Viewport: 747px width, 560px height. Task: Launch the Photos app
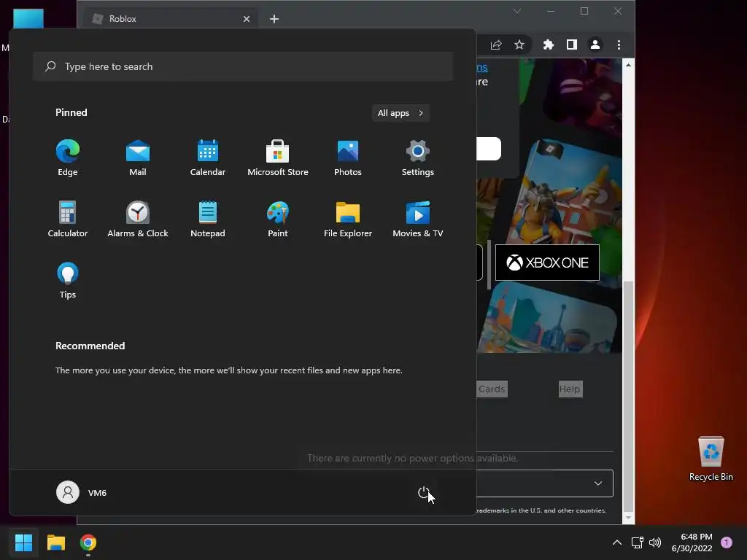point(348,158)
